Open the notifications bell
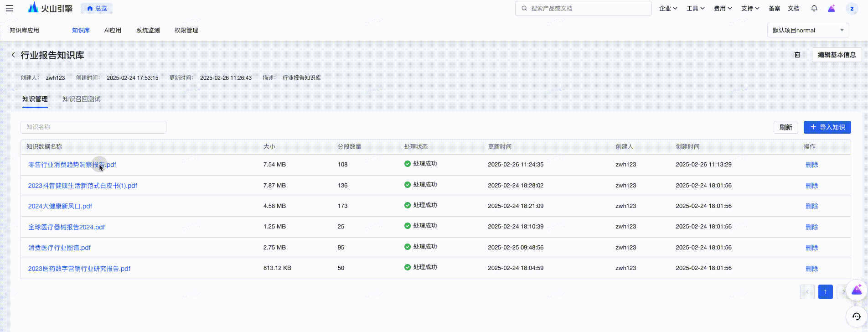Viewport: 868px width, 332px height. click(x=814, y=8)
